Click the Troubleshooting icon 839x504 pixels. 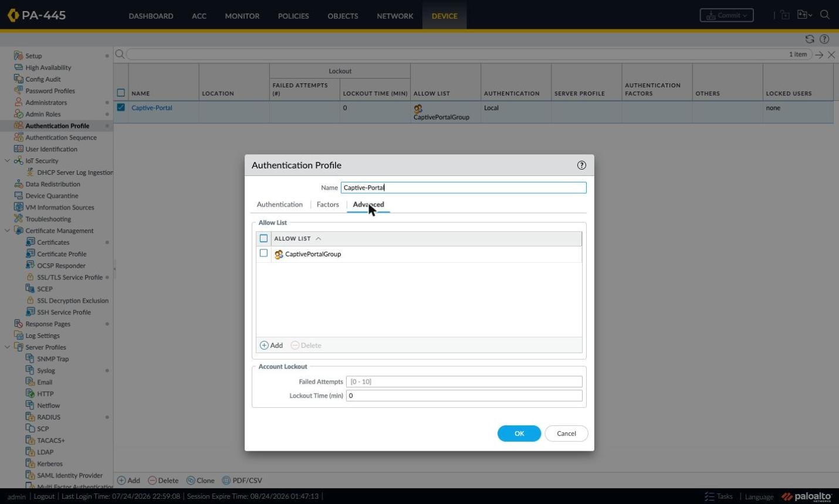[x=18, y=219]
